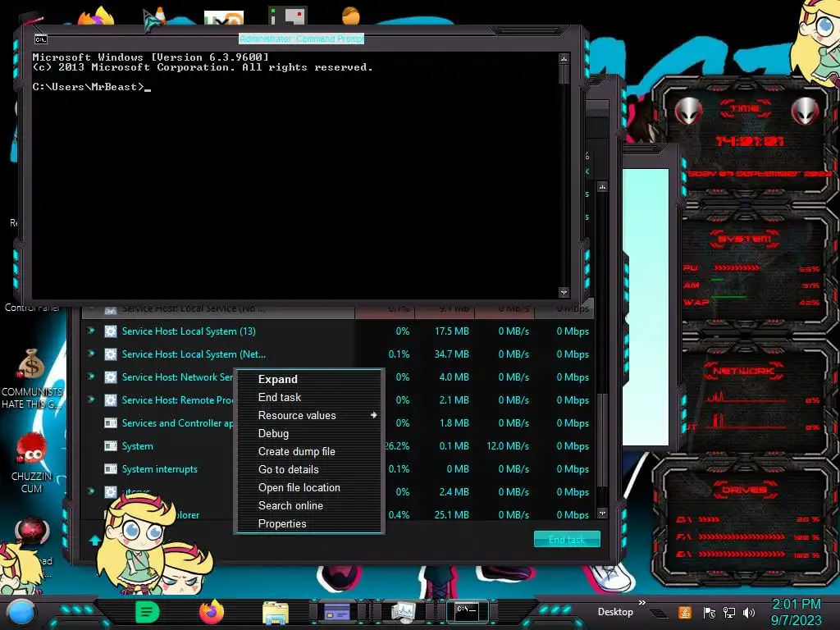The height and width of the screenshot is (630, 840).
Task: Choose End task in the context menu
Action: point(309,398)
